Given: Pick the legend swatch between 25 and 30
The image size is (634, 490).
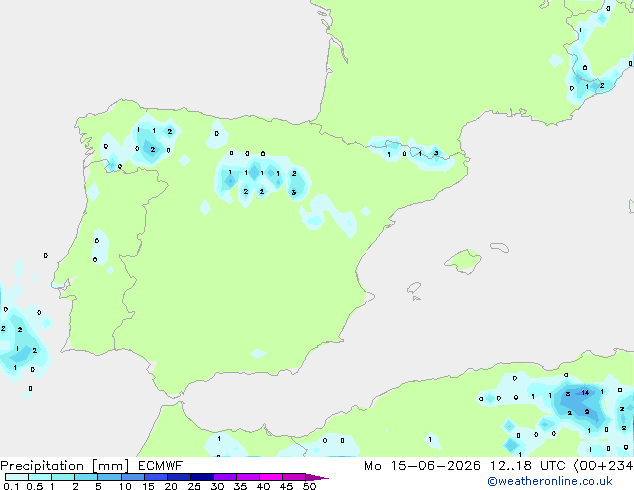Looking at the screenshot, I should click(202, 477).
